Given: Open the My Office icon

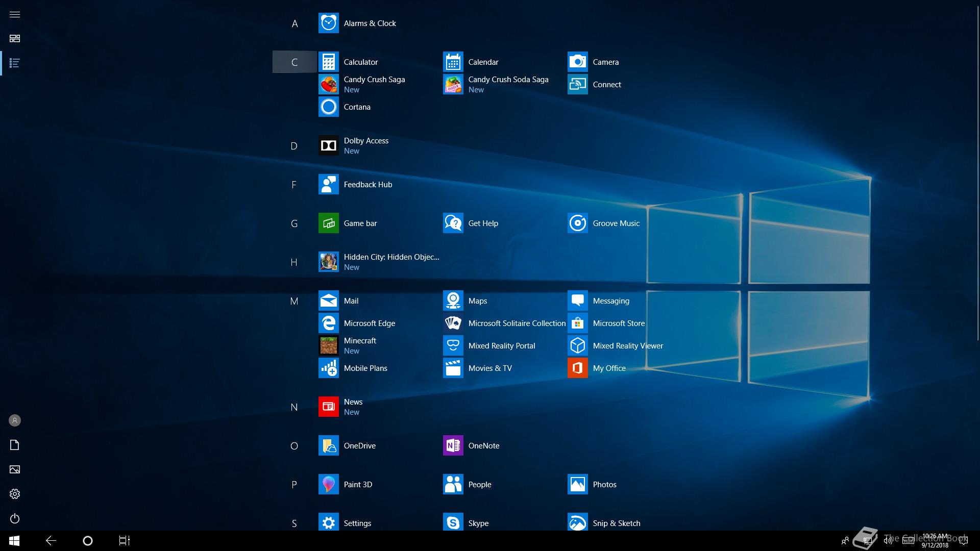Looking at the screenshot, I should click(x=577, y=368).
